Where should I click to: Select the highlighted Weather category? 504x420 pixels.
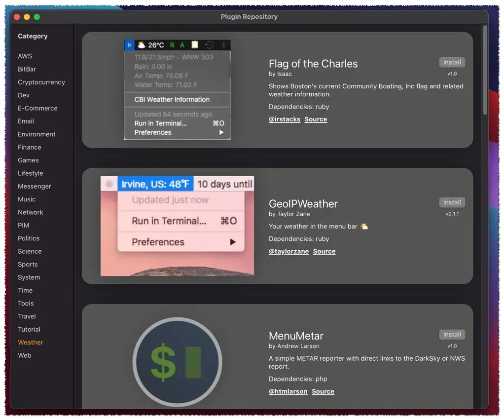point(30,342)
